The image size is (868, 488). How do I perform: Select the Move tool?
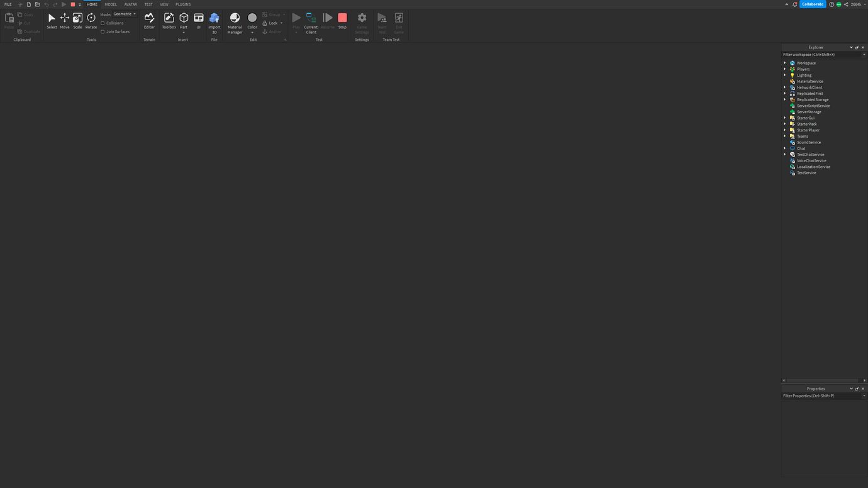coord(64,20)
